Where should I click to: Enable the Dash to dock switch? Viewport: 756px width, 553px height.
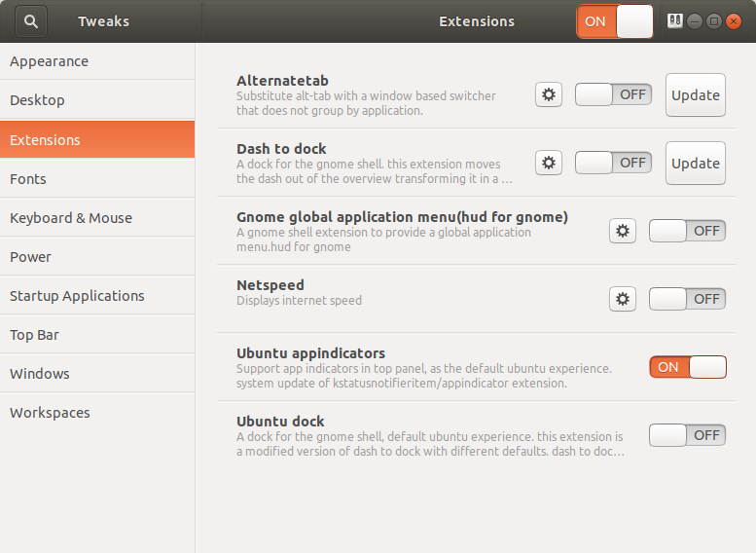pos(613,163)
